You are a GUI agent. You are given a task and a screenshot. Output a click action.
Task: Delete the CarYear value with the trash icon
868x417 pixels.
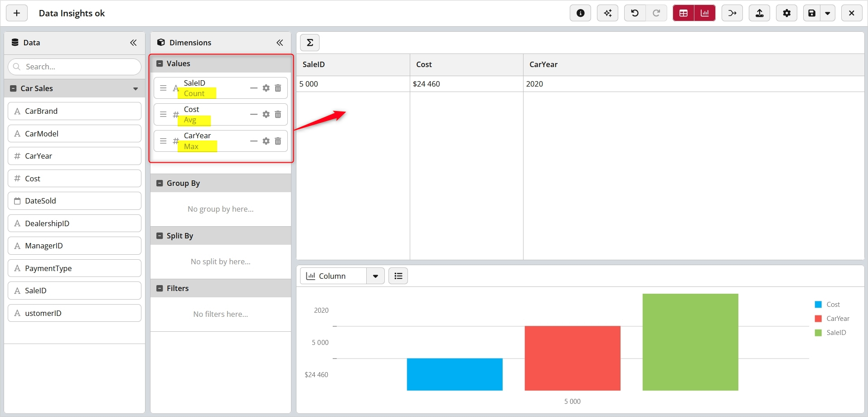click(278, 141)
